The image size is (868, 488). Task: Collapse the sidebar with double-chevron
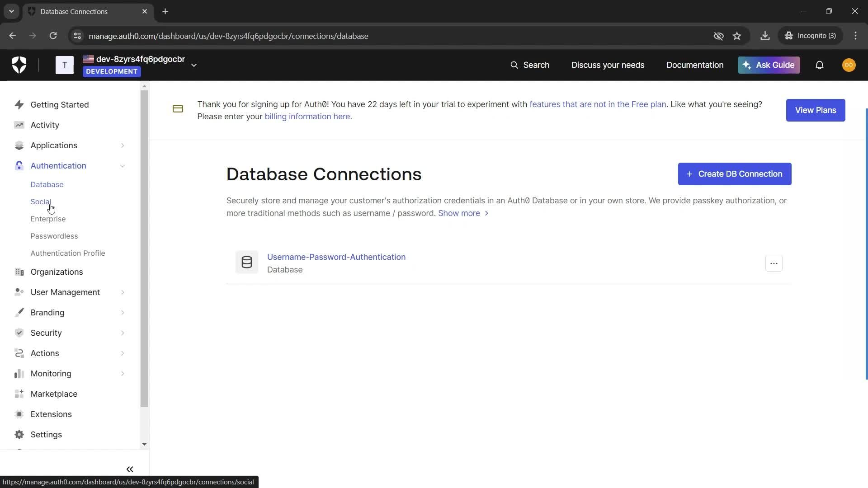(x=130, y=469)
